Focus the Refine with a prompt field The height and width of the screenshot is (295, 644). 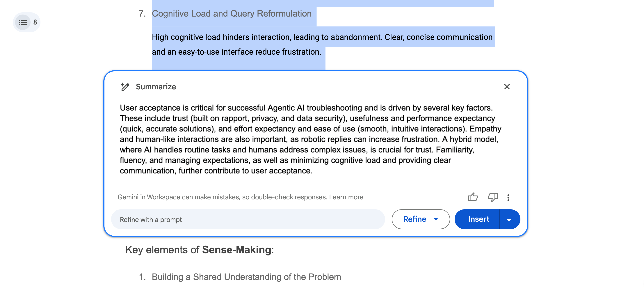point(248,219)
